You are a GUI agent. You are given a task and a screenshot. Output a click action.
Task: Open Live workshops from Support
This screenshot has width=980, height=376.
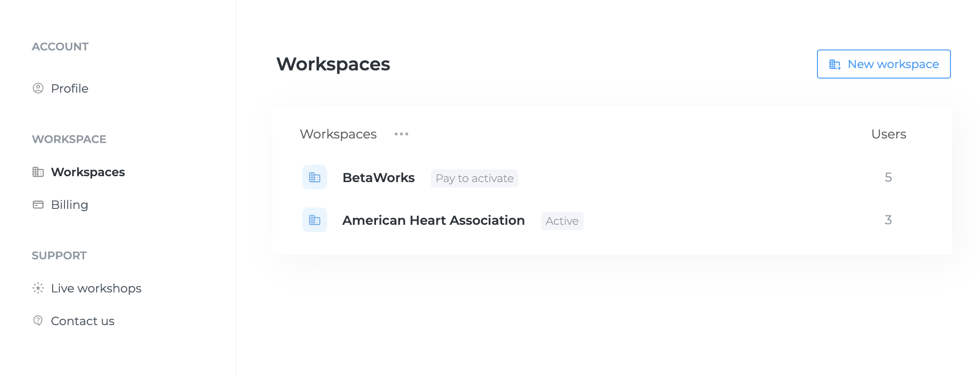coord(96,288)
